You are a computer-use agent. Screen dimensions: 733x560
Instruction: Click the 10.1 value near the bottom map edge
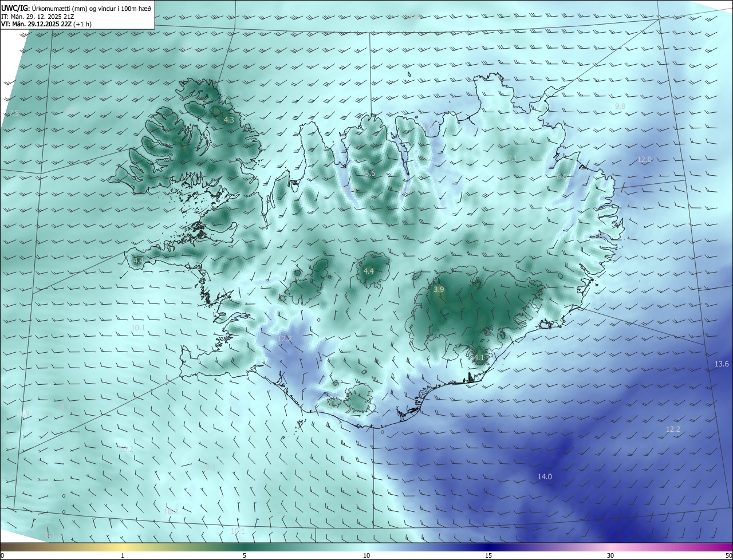point(238,531)
